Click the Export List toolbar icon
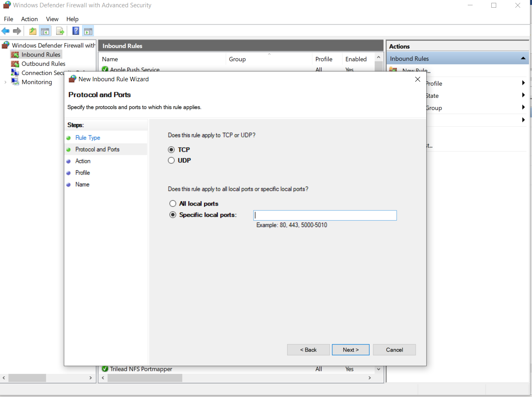The width and height of the screenshot is (532, 397). pos(60,31)
